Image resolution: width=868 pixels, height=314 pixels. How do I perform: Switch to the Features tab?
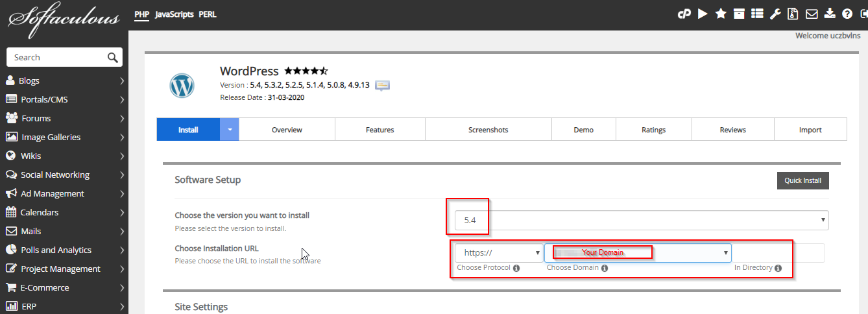tap(380, 130)
